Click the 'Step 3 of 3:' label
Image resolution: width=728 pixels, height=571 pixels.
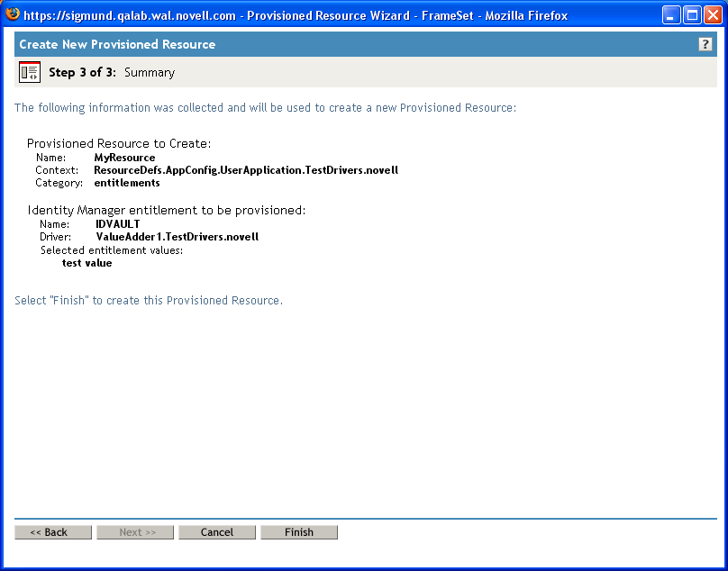click(x=82, y=72)
